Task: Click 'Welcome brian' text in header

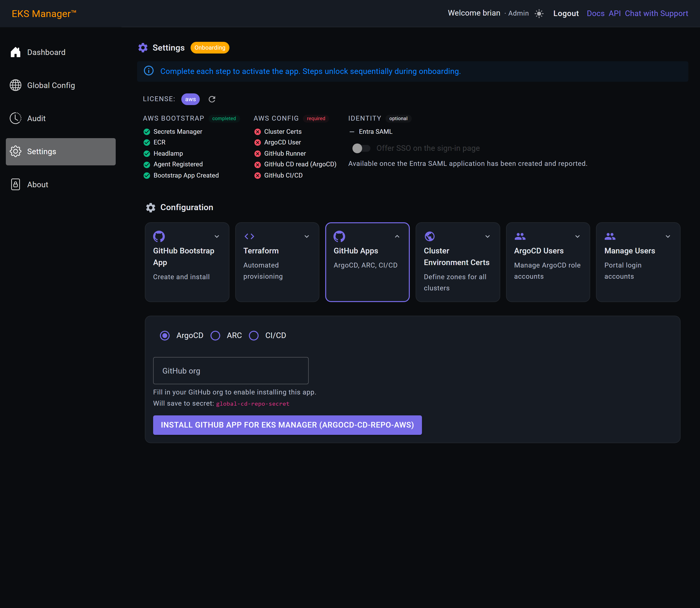Action: (474, 13)
